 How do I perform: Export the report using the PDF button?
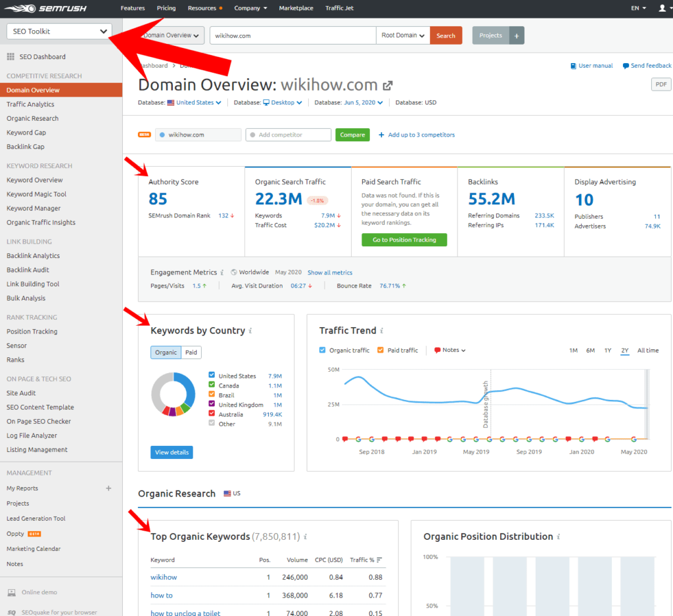pos(661,84)
